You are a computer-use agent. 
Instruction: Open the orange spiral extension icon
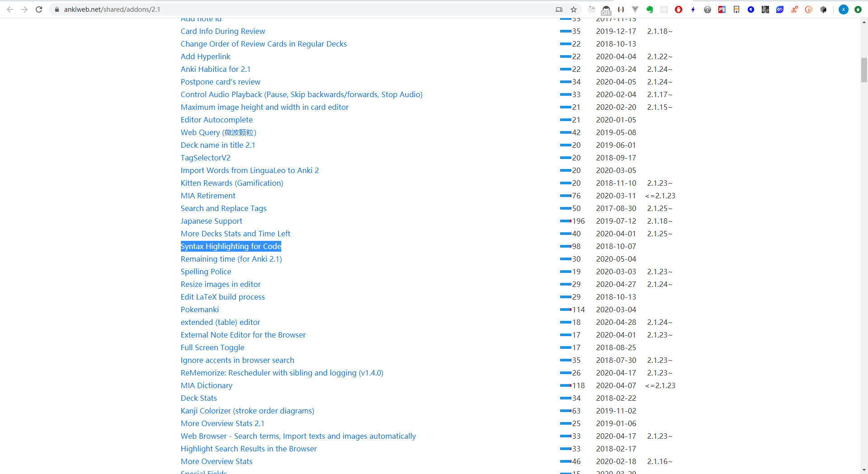click(809, 9)
